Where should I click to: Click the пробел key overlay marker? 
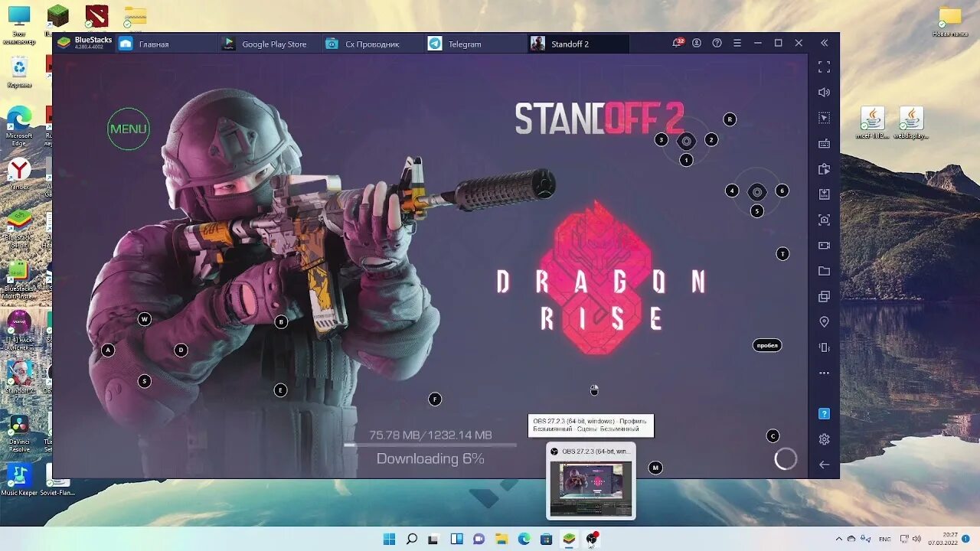pyautogui.click(x=767, y=345)
